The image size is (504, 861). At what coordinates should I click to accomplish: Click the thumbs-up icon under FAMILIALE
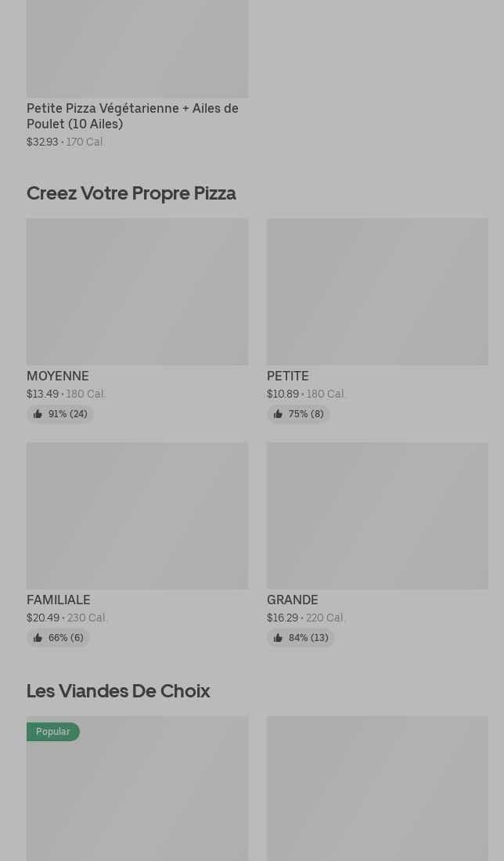(x=38, y=637)
